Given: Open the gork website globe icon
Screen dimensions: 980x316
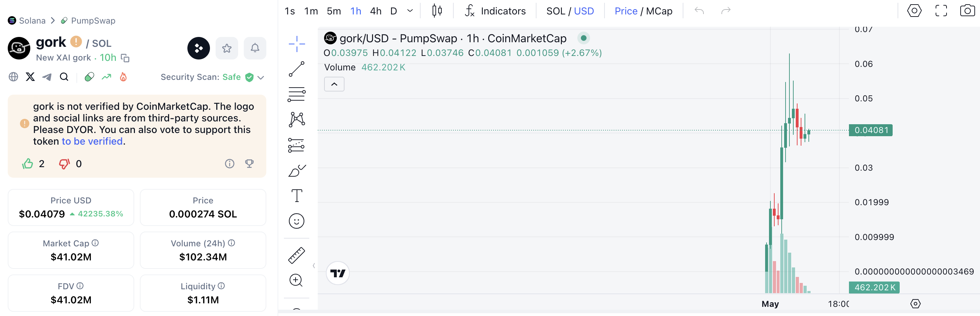Looking at the screenshot, I should 13,77.
